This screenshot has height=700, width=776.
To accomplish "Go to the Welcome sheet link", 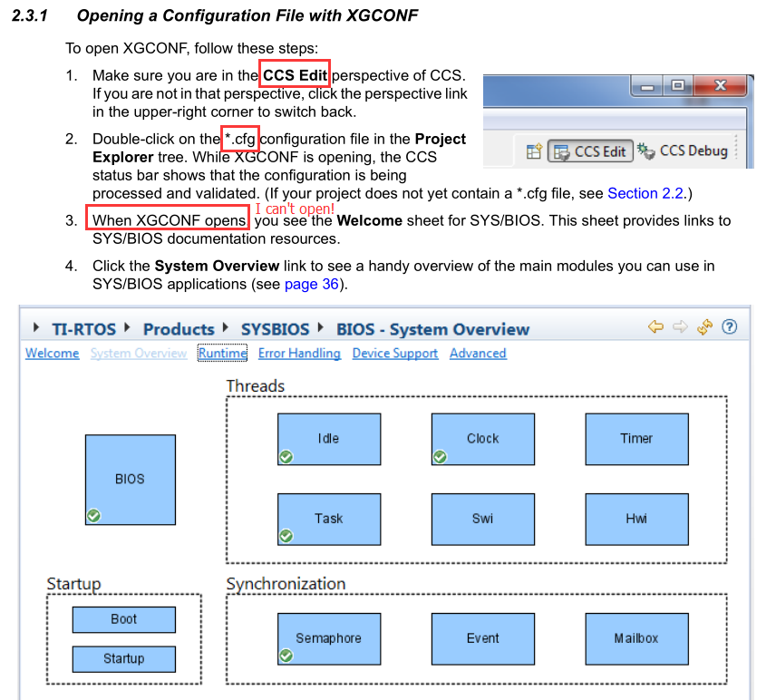I will tap(53, 354).
